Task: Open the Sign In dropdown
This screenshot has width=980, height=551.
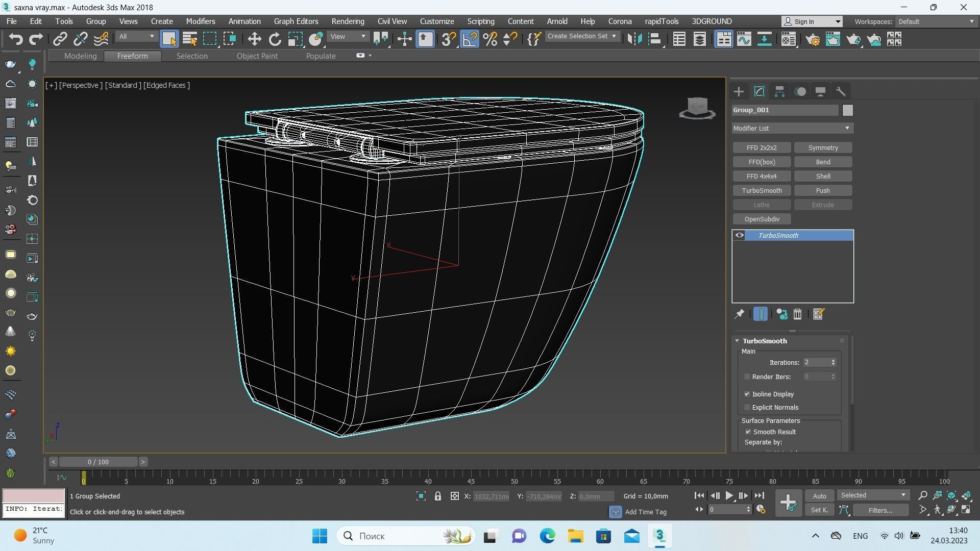Action: pos(812,21)
